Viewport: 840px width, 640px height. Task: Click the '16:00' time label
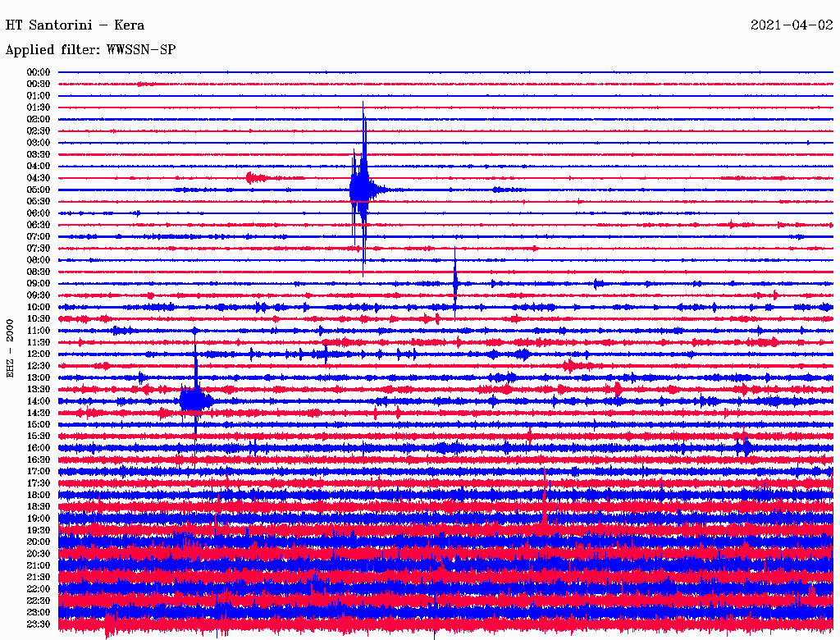(x=38, y=448)
